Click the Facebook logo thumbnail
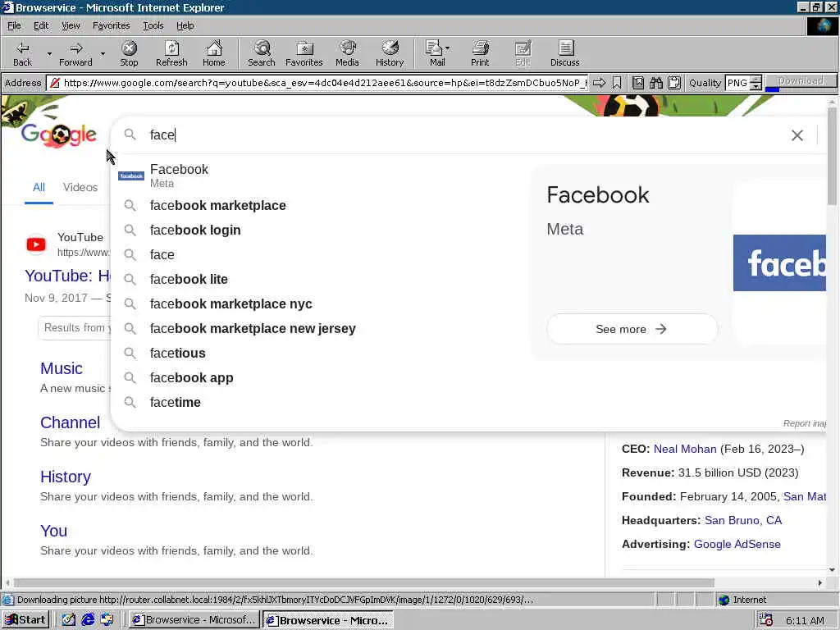840x630 pixels. tap(779, 262)
